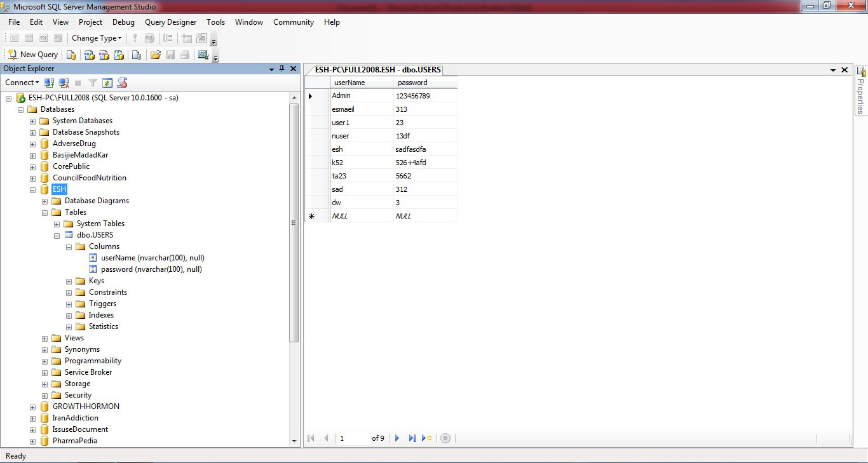
Task: Move to first record button
Action: click(x=311, y=438)
